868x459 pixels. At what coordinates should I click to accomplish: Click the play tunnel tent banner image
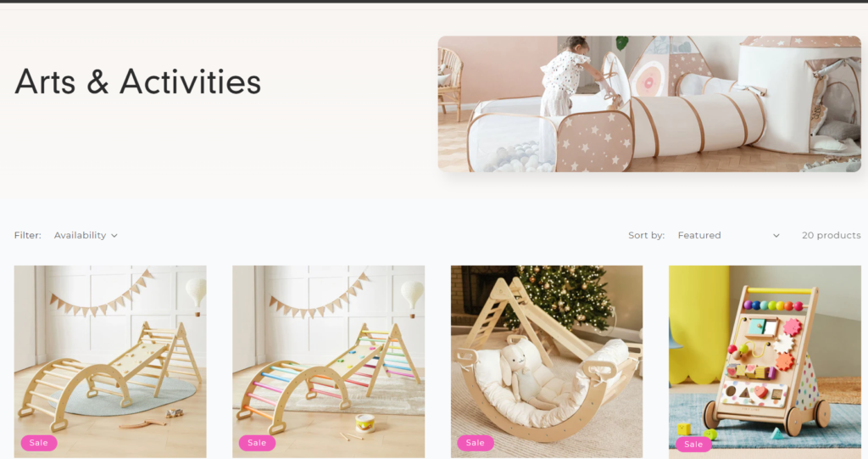649,104
